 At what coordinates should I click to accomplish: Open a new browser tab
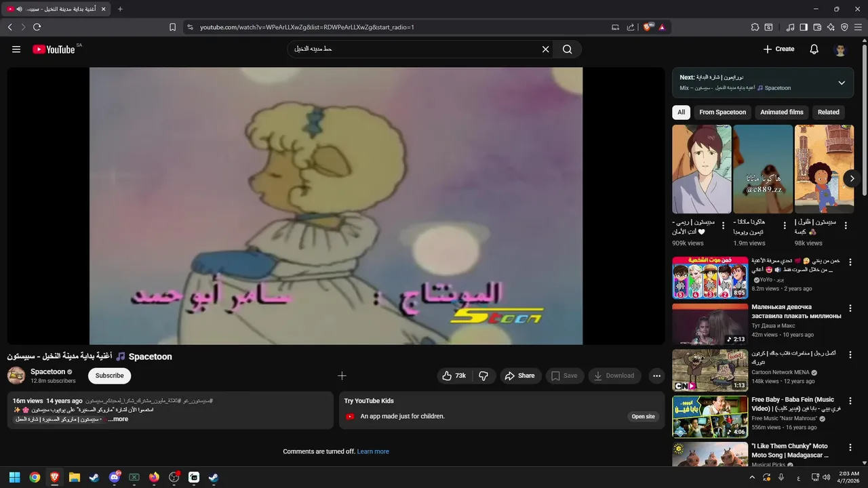pyautogui.click(x=120, y=9)
